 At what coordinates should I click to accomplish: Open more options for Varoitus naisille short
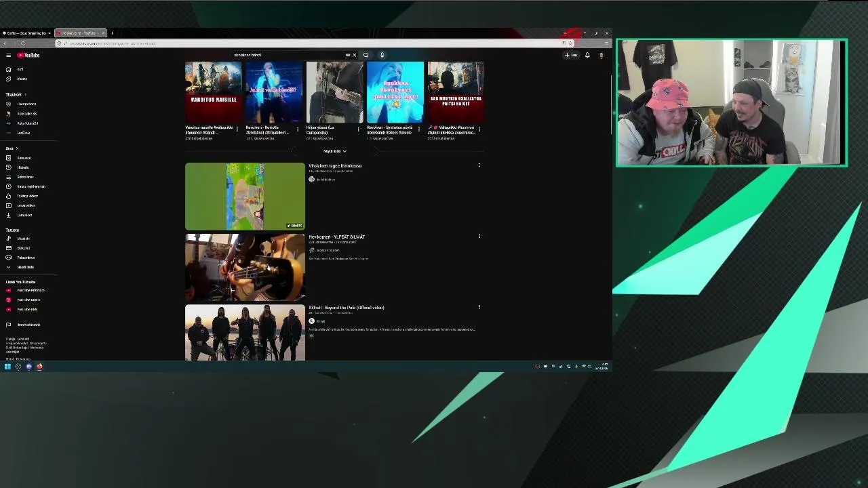point(237,129)
